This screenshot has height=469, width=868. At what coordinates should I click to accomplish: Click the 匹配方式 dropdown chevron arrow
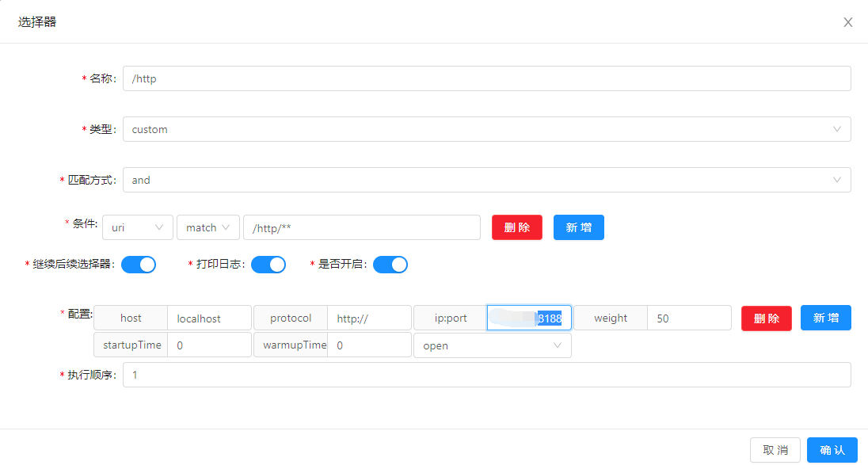coord(837,180)
